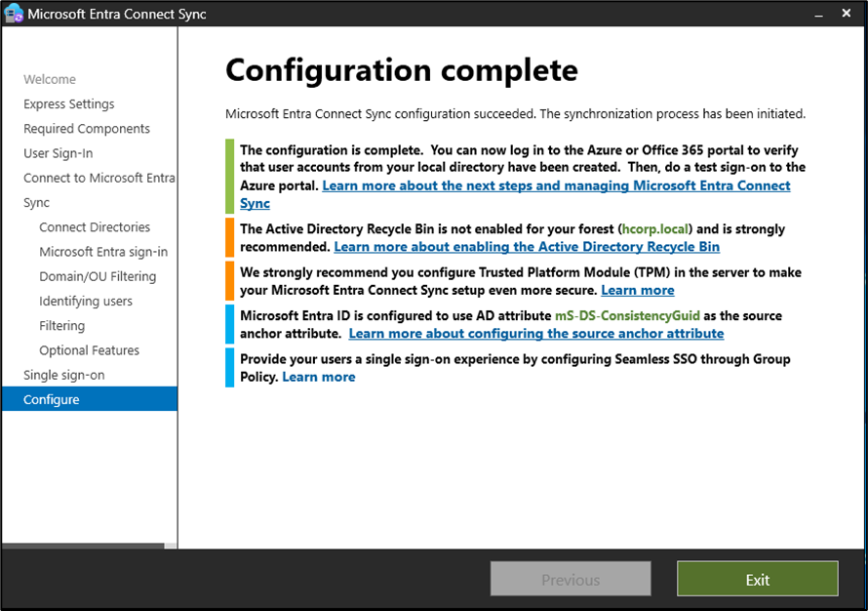Viewport: 868px width, 611px height.
Task: Select Domain/OU Filtering sub-step
Action: click(98, 276)
